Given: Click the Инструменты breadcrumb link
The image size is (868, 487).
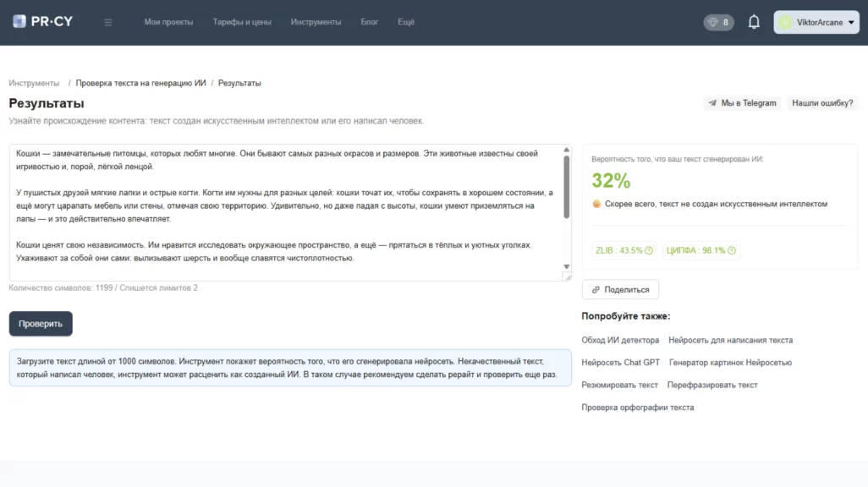Looking at the screenshot, I should (34, 83).
